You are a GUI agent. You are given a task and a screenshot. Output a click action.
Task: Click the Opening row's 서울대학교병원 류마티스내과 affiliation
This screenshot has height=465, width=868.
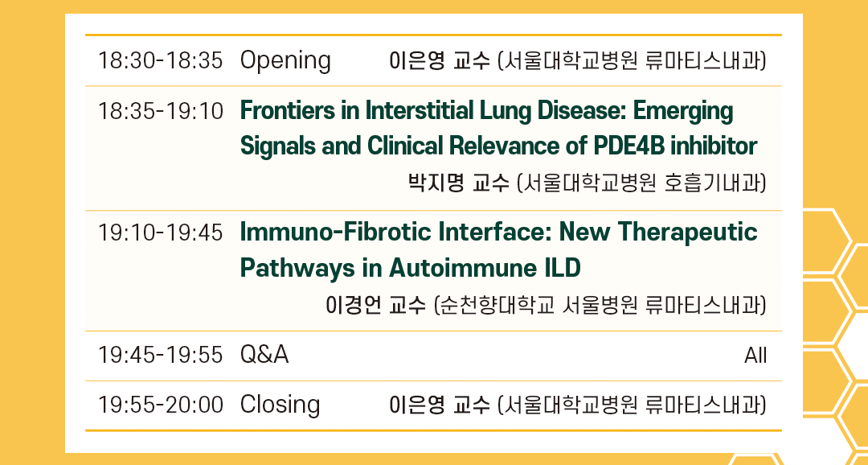click(x=632, y=60)
